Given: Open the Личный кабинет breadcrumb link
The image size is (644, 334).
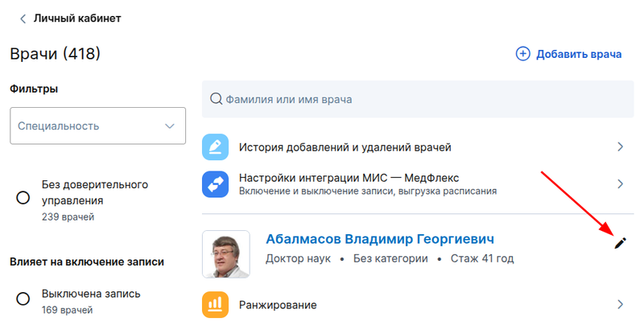Looking at the screenshot, I should [77, 19].
